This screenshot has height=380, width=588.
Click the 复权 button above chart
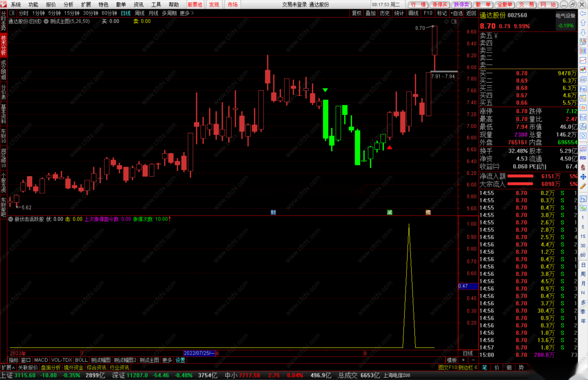(x=357, y=13)
